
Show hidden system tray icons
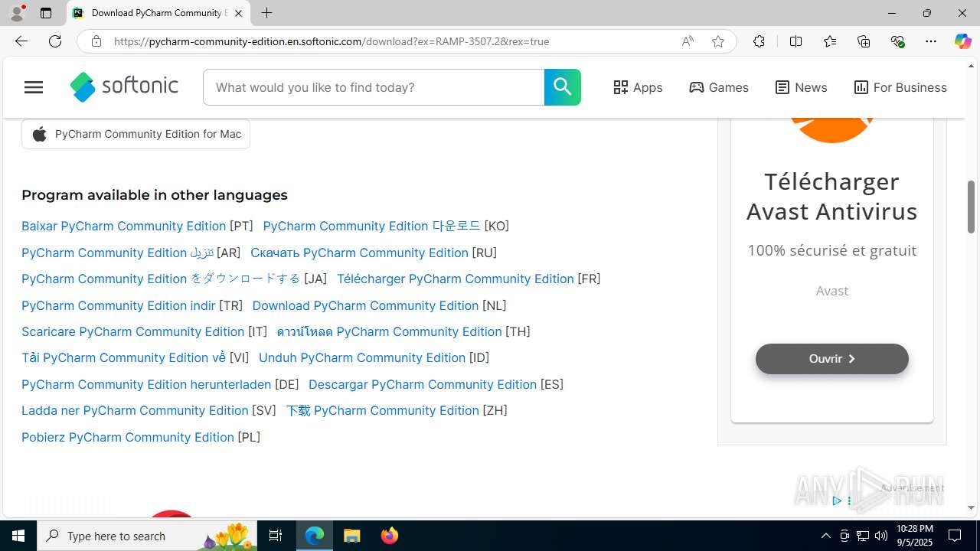point(825,536)
